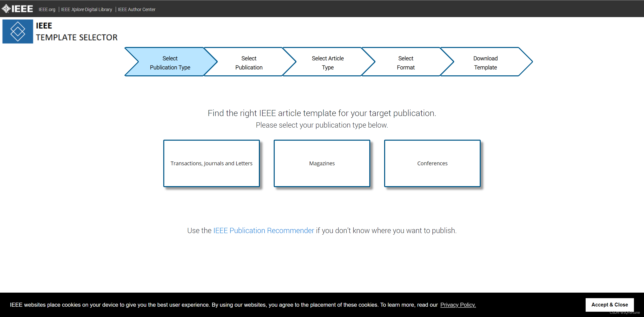The width and height of the screenshot is (644, 317).
Task: Select the Magazines publication type
Action: (x=321, y=163)
